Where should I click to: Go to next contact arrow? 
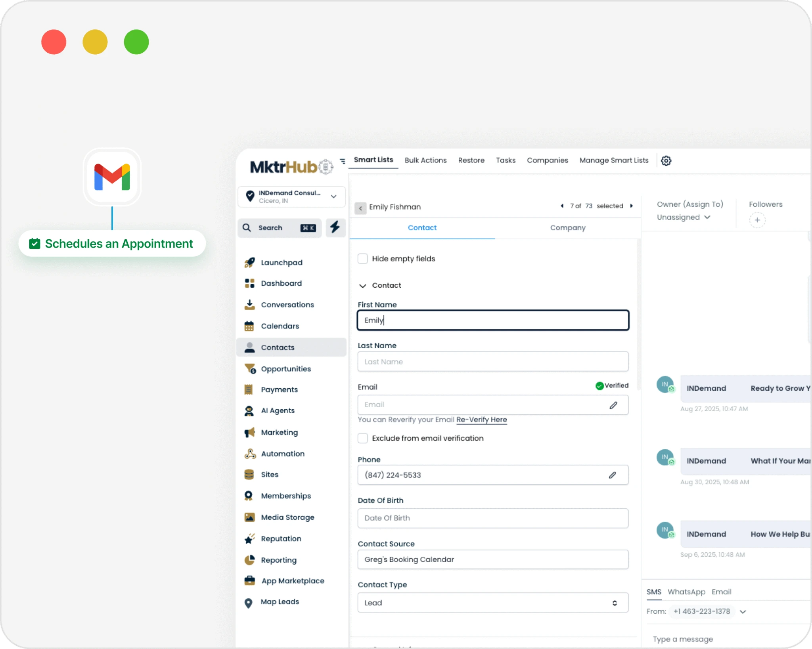(631, 206)
